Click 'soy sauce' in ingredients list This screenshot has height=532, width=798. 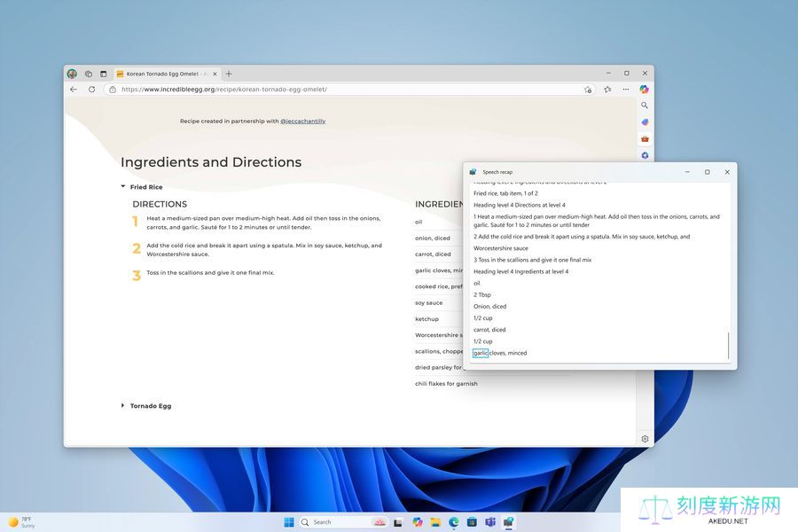(428, 303)
